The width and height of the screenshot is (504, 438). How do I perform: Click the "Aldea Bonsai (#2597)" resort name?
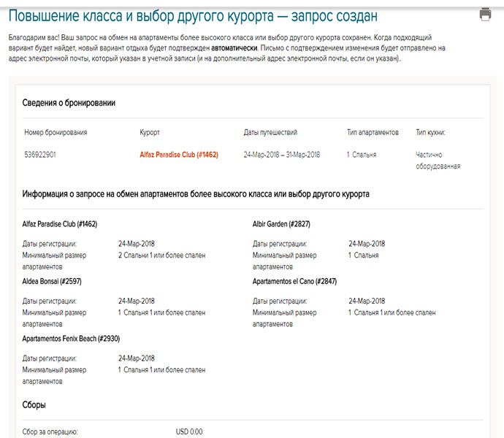pos(52,281)
